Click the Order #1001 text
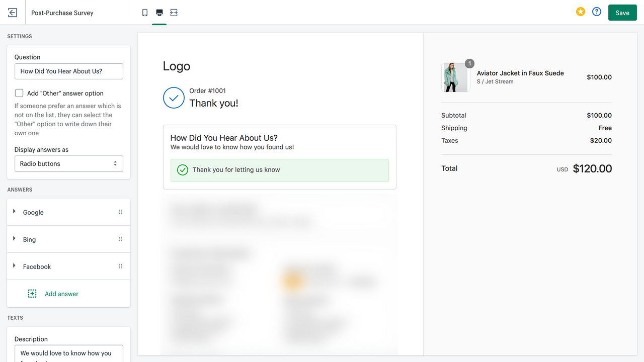The image size is (644, 362). [208, 90]
